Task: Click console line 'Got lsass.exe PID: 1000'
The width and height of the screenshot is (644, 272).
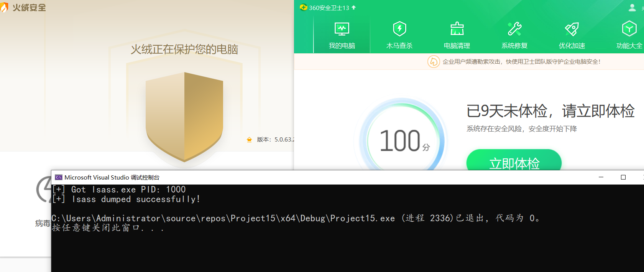Action: pos(119,190)
